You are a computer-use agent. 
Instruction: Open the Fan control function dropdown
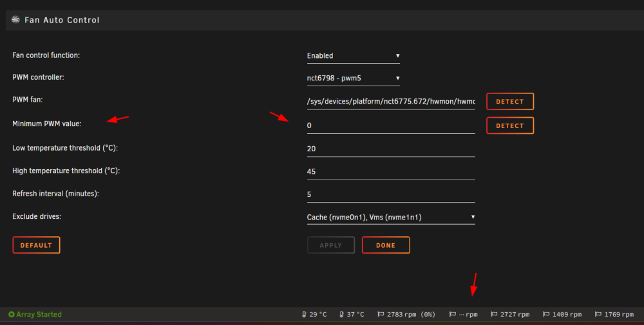coord(353,56)
